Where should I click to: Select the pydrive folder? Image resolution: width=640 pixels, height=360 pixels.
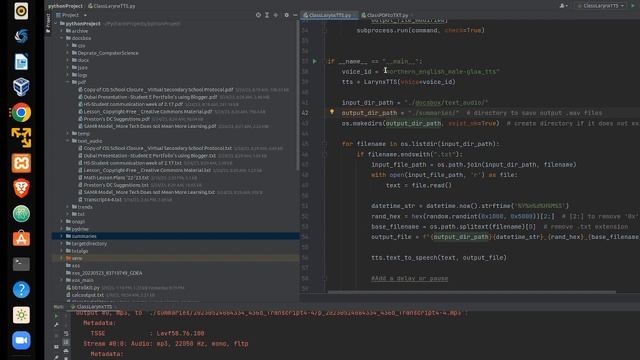point(80,229)
